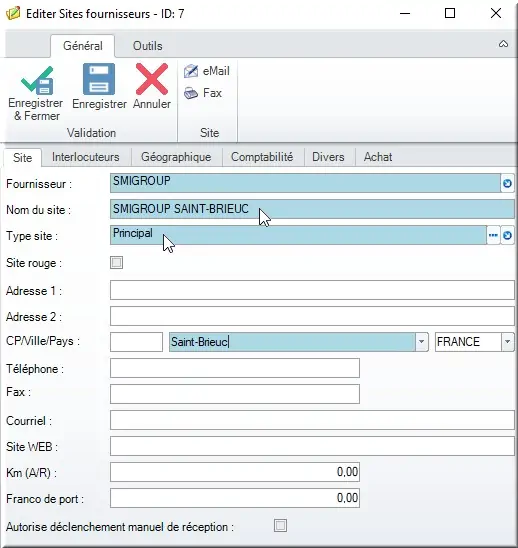This screenshot has height=548, width=518.
Task: Toggle the Site rouge checkbox
Action: point(116,262)
